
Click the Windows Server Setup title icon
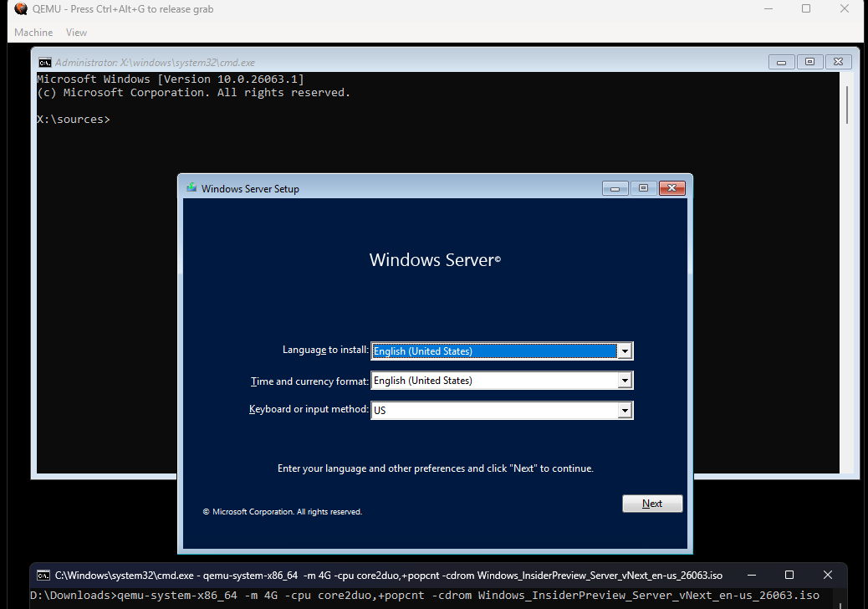tap(191, 187)
